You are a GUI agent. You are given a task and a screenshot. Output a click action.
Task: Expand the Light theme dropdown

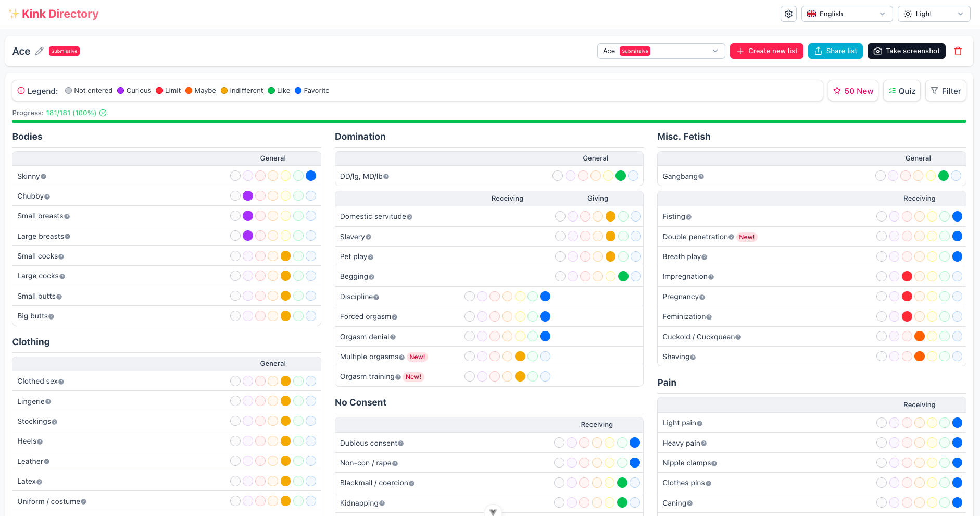point(933,14)
